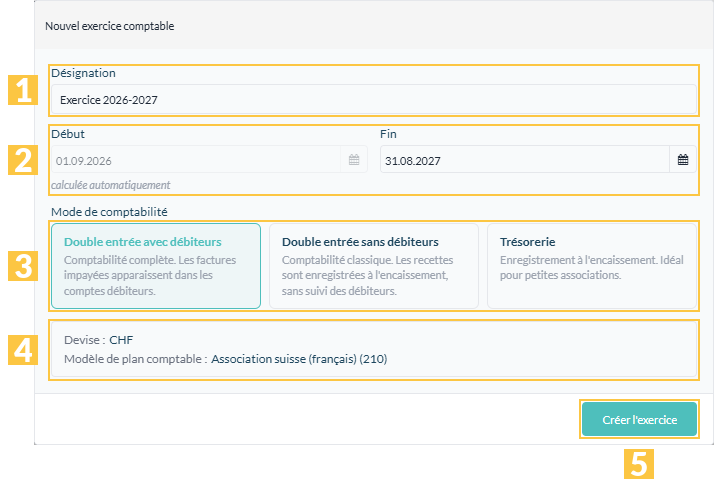714x487 pixels.
Task: Click the Désignation label
Action: pyautogui.click(x=83, y=73)
